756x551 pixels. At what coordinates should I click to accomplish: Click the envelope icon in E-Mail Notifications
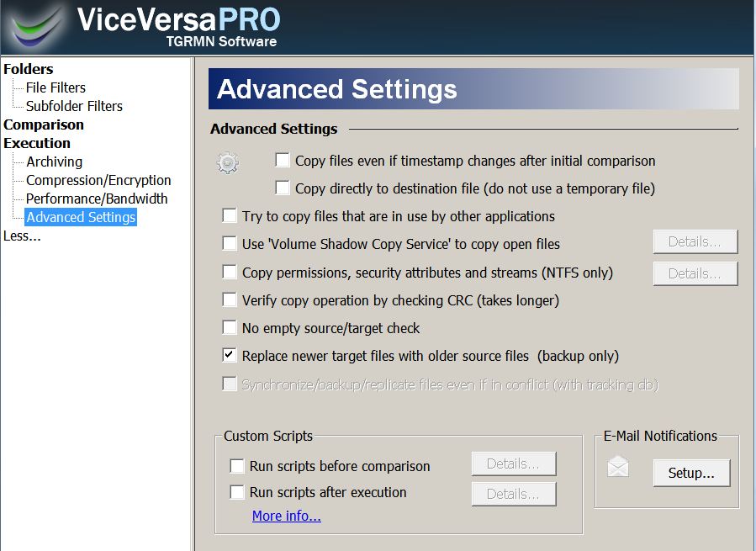coord(618,467)
